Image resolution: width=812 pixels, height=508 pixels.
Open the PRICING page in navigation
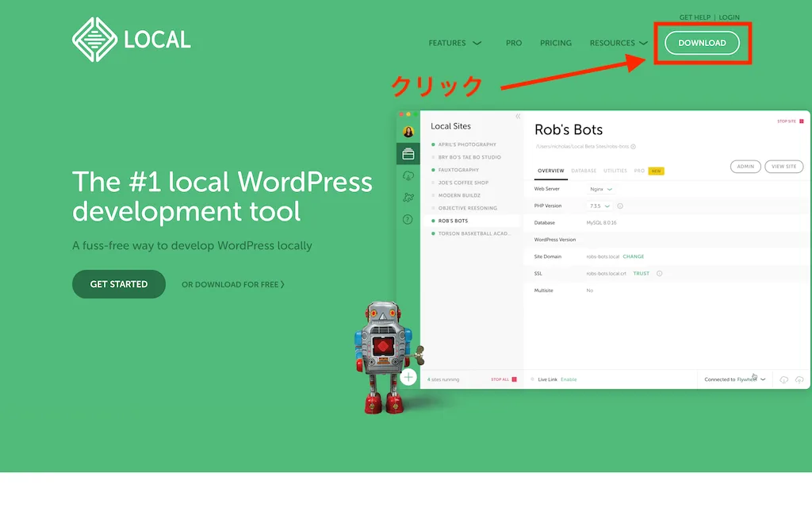tap(556, 43)
